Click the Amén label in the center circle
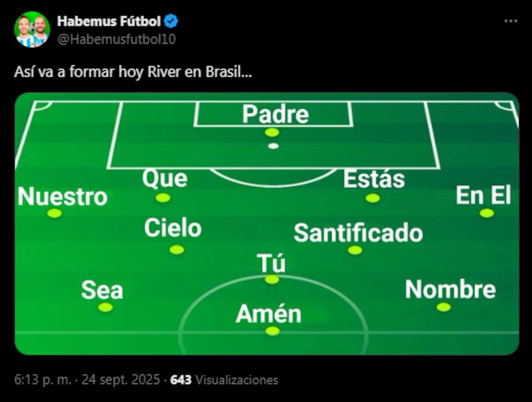This screenshot has height=402, width=532. pos(269,314)
